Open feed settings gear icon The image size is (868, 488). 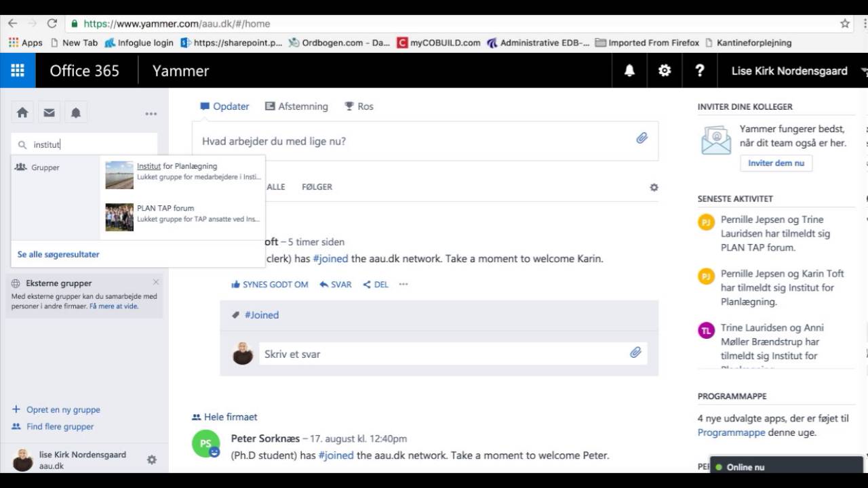654,187
